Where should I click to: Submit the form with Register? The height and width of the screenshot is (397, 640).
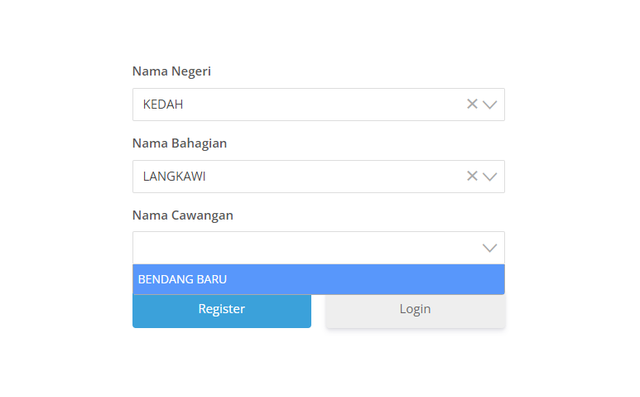(x=222, y=311)
